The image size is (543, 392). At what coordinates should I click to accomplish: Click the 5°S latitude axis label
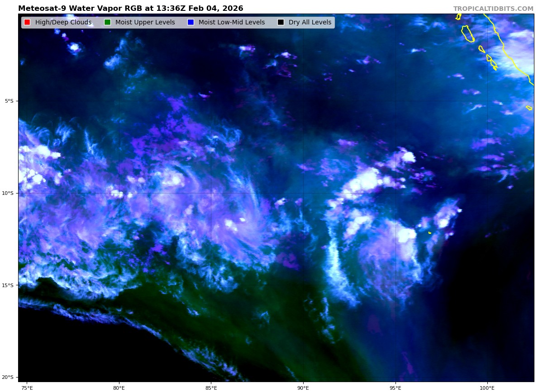point(9,101)
